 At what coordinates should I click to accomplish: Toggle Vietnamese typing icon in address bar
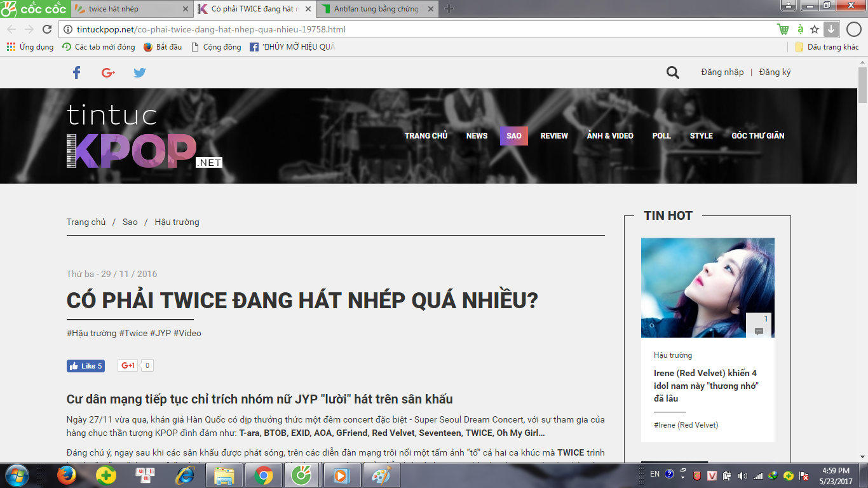[800, 29]
